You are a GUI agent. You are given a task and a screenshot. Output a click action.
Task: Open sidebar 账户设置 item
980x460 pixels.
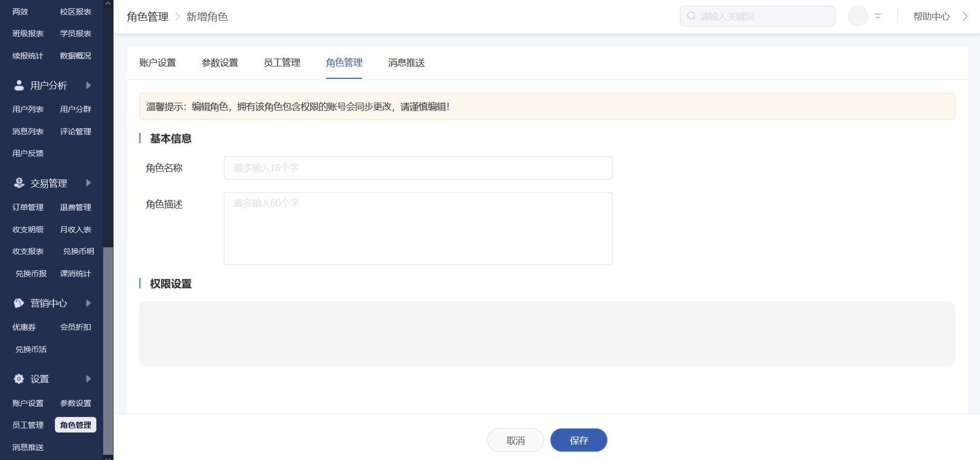click(x=28, y=403)
